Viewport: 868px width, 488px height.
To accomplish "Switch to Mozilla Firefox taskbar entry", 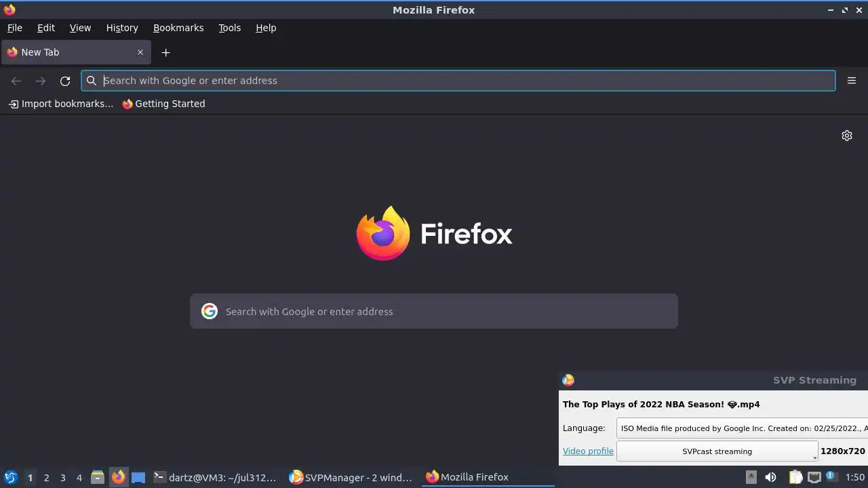I will pos(488,477).
